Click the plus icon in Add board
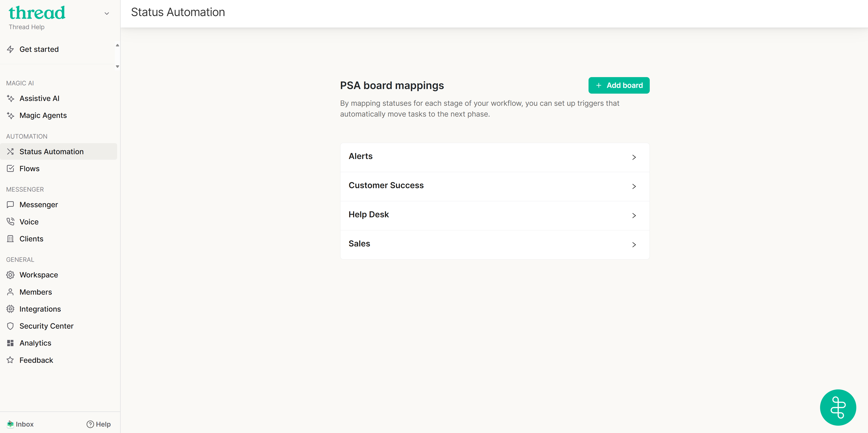This screenshot has height=433, width=868. [x=598, y=85]
